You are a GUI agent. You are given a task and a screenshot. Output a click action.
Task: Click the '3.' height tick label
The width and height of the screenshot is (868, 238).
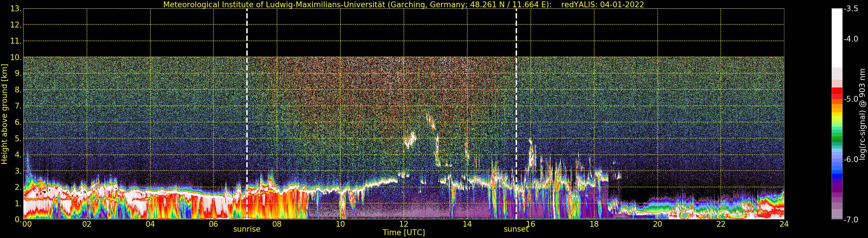[x=18, y=171]
